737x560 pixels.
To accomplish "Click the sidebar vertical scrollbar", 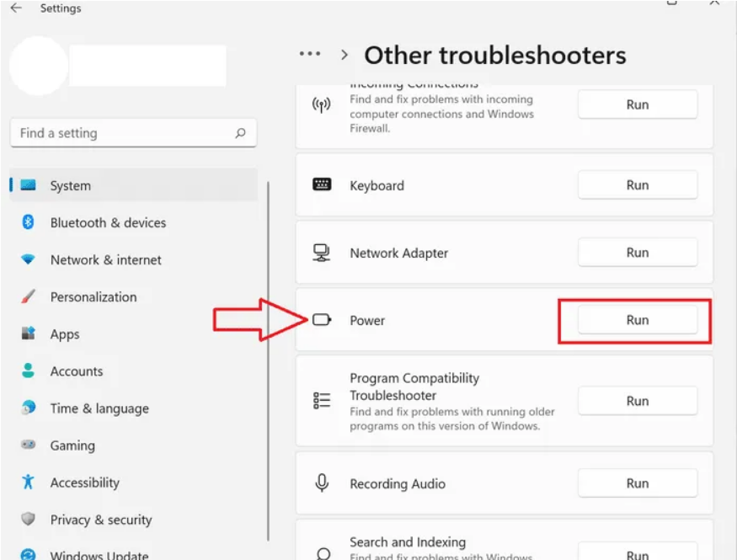I will pos(268,362).
